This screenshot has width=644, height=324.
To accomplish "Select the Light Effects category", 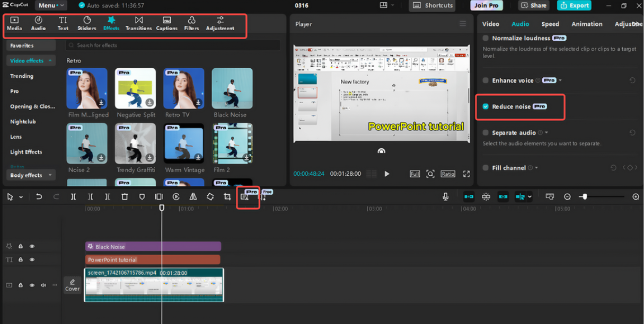I will [x=26, y=152].
